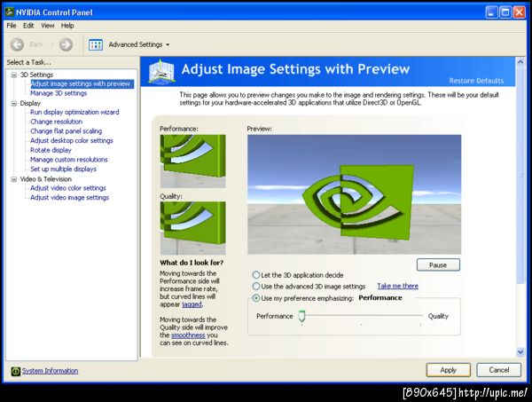The image size is (532, 402).
Task: Click the large 3D Preview image
Action: click(354, 194)
